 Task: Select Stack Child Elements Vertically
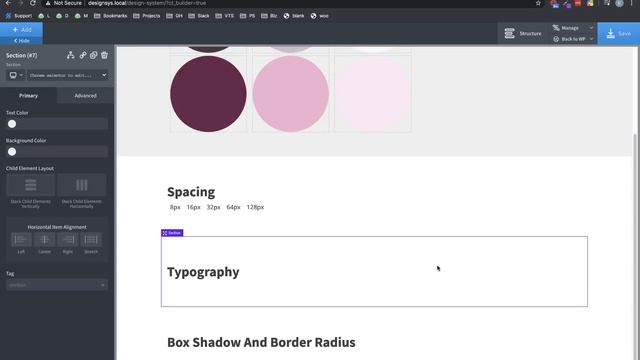click(x=31, y=185)
